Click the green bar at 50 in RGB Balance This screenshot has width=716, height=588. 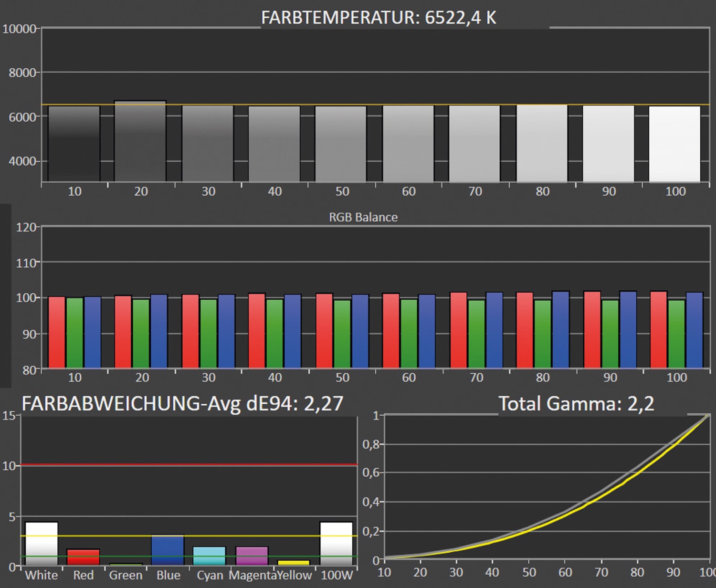[x=342, y=334]
